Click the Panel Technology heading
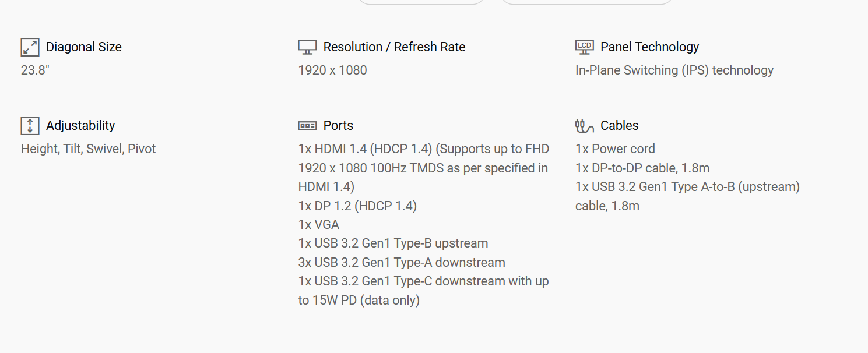The image size is (868, 353). (649, 47)
